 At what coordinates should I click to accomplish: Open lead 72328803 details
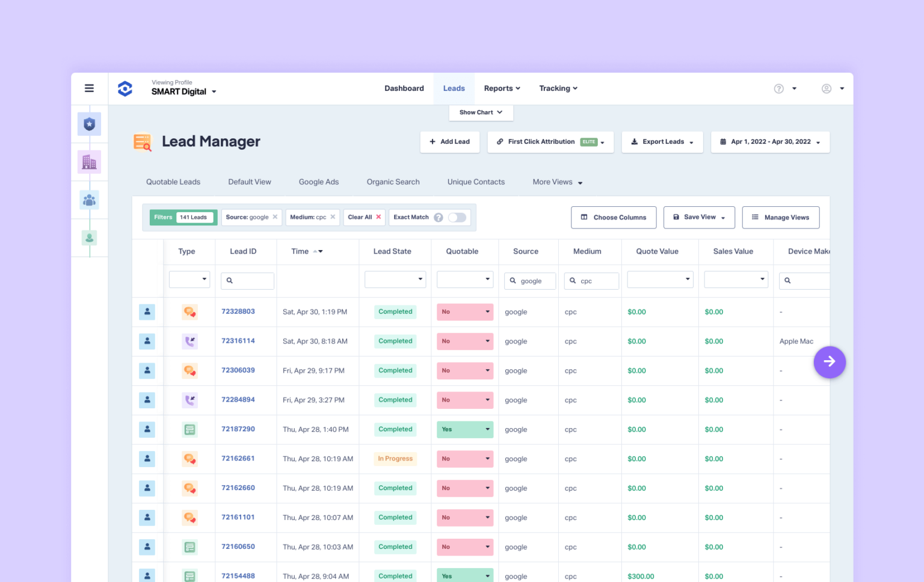tap(238, 311)
